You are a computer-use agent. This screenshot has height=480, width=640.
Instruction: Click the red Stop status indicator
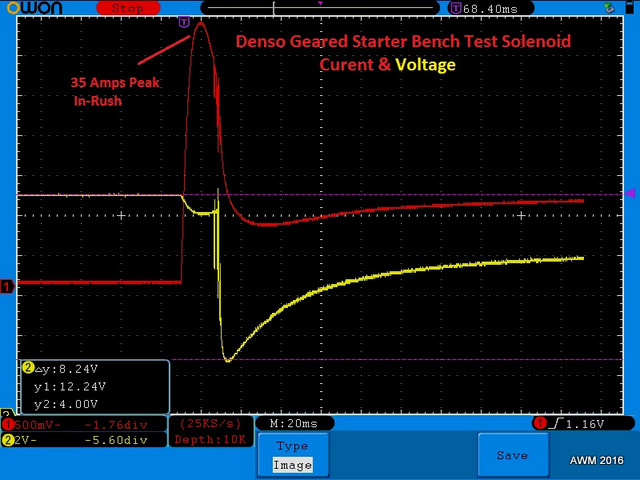tap(128, 8)
